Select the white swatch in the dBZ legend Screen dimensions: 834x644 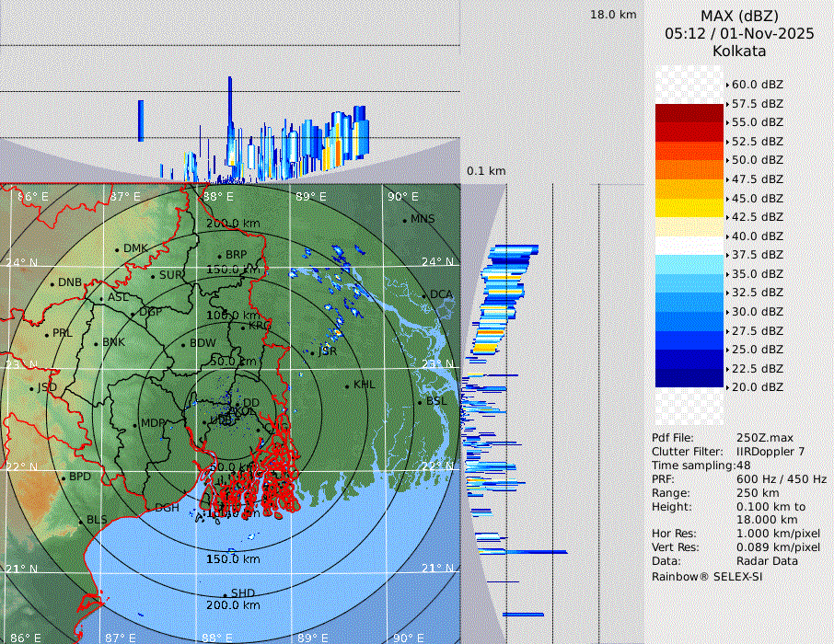[x=689, y=245]
